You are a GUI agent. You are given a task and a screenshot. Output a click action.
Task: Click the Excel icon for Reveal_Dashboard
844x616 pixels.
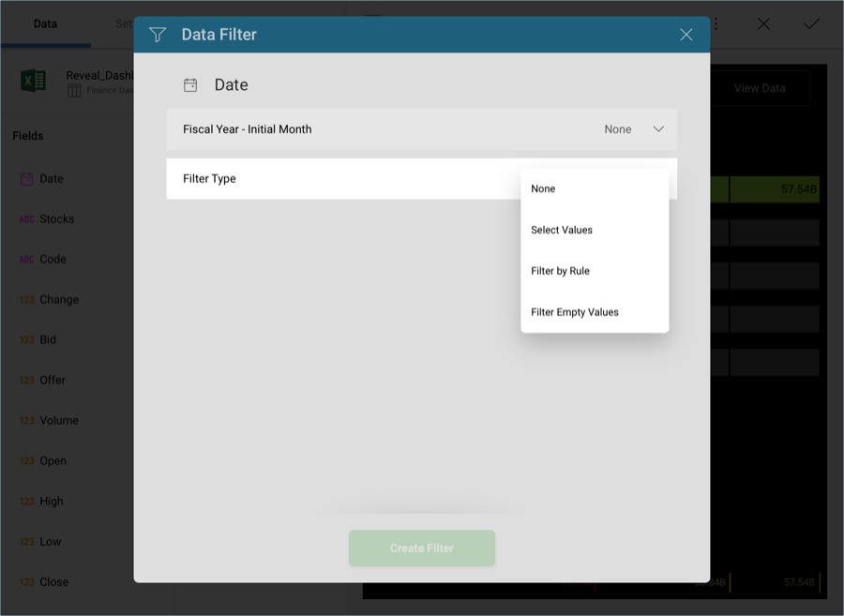pyautogui.click(x=33, y=79)
